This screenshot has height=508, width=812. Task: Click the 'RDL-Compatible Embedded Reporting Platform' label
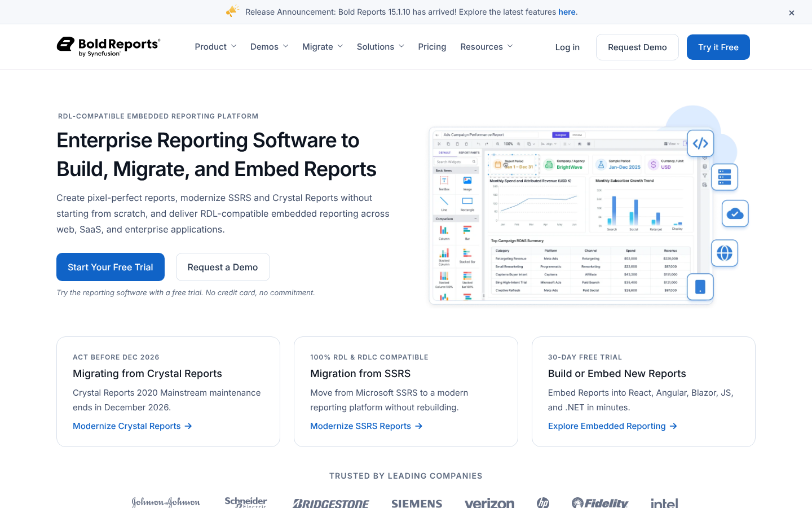tap(158, 116)
